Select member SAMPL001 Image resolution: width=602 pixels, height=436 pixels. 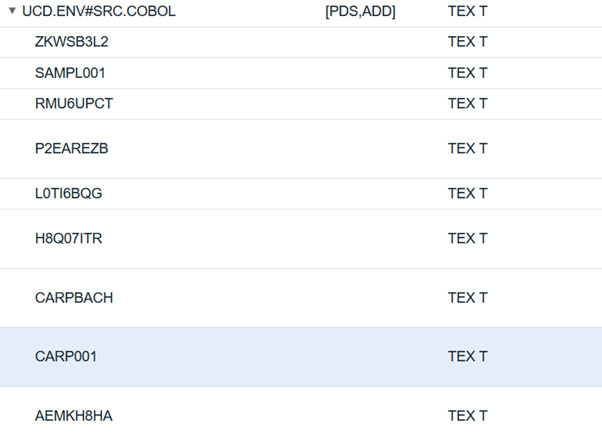click(x=70, y=73)
